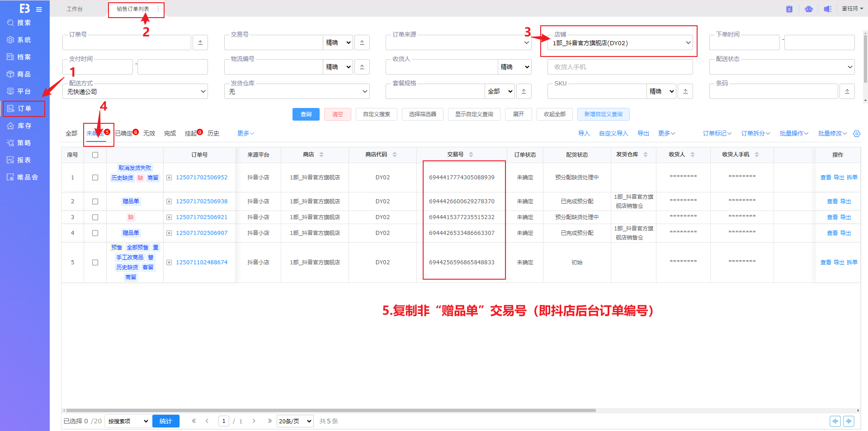Expand the 配送方式 dropdown showing 无快递公司
The height and width of the screenshot is (431, 868).
pos(136,92)
